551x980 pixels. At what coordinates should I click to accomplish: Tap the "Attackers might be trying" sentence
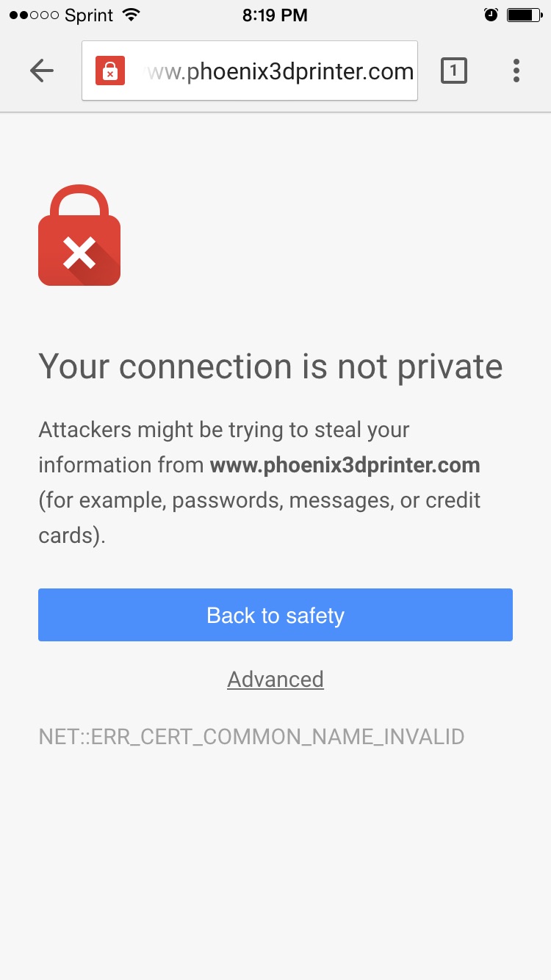coord(224,430)
